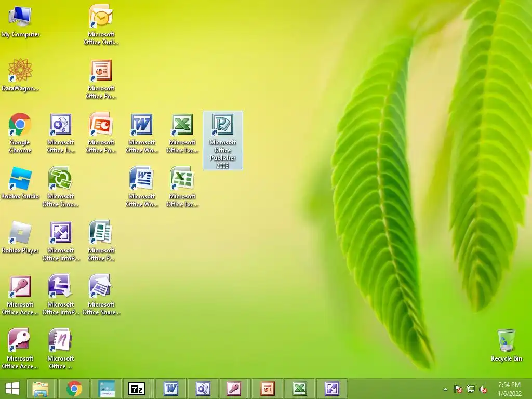This screenshot has width=532, height=399.
Task: Open the clock showing 2:54 PM
Action: (x=509, y=389)
